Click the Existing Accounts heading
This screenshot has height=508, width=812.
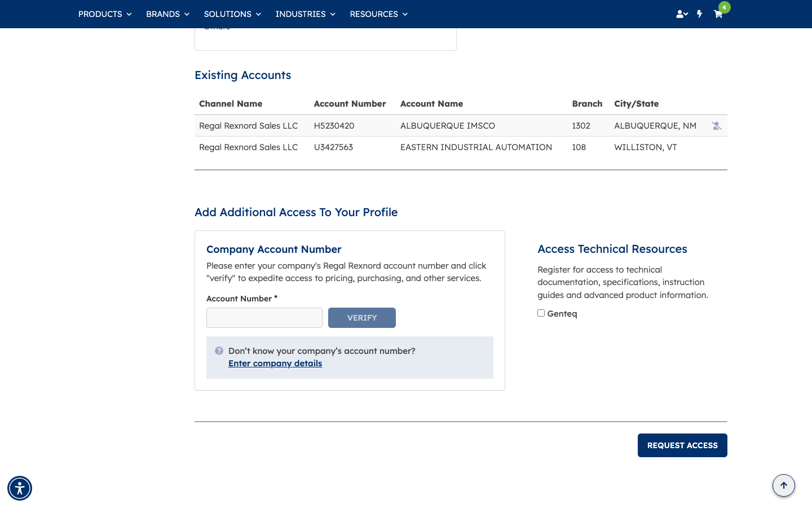242,76
